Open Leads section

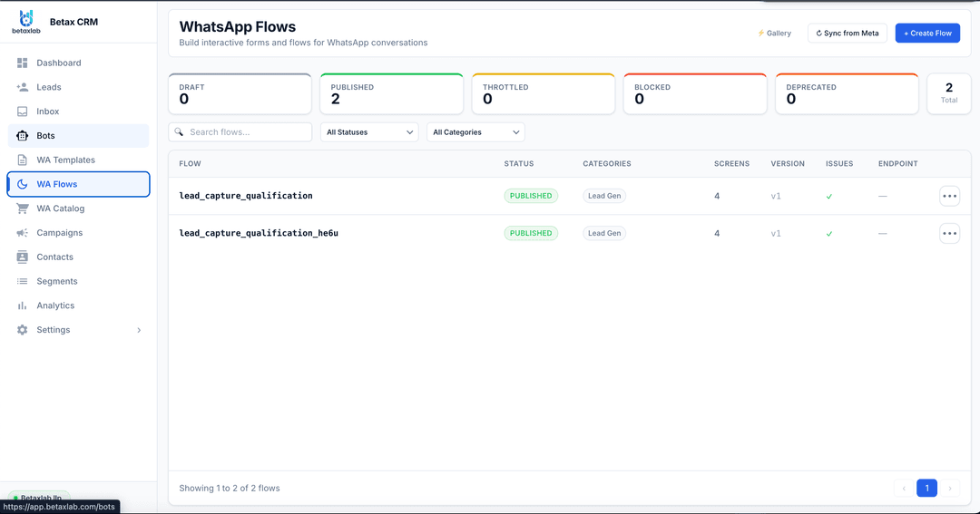pyautogui.click(x=79, y=87)
